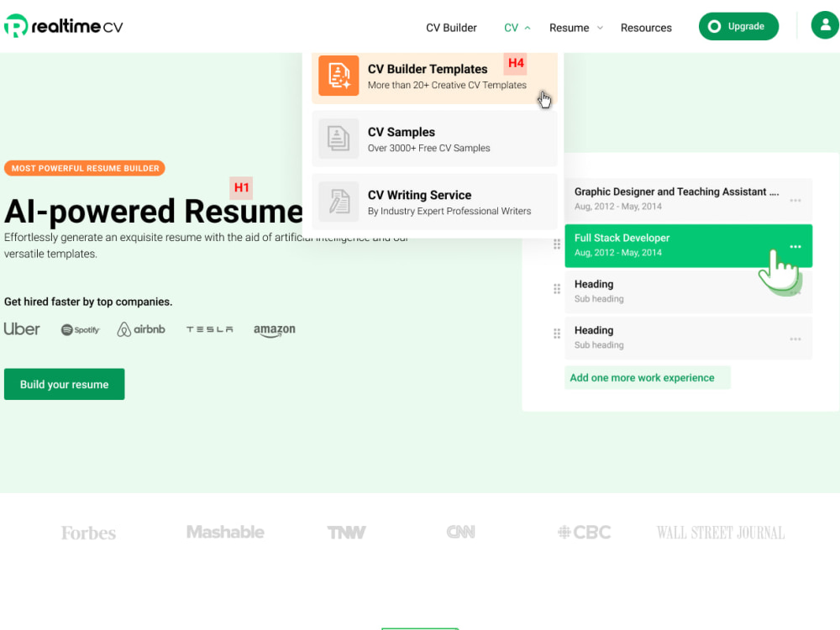Open the Resume menu item
The width and height of the screenshot is (840, 630).
click(569, 28)
